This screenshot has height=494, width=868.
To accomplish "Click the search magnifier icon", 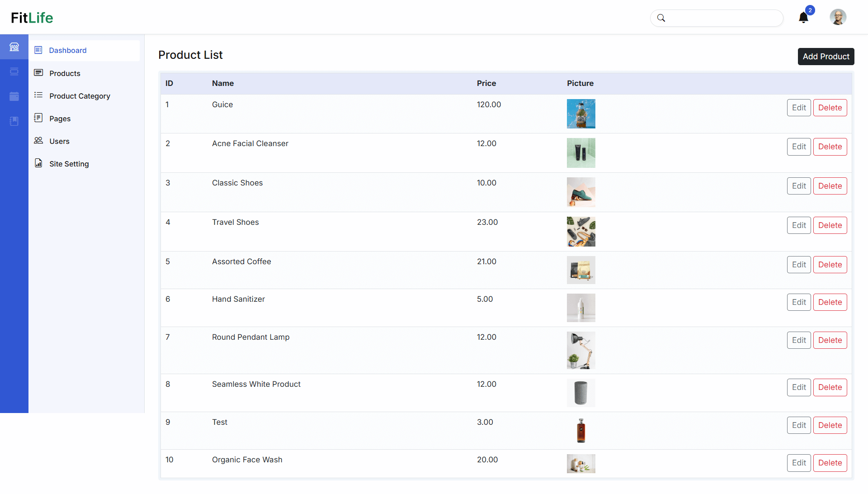I will click(x=661, y=18).
